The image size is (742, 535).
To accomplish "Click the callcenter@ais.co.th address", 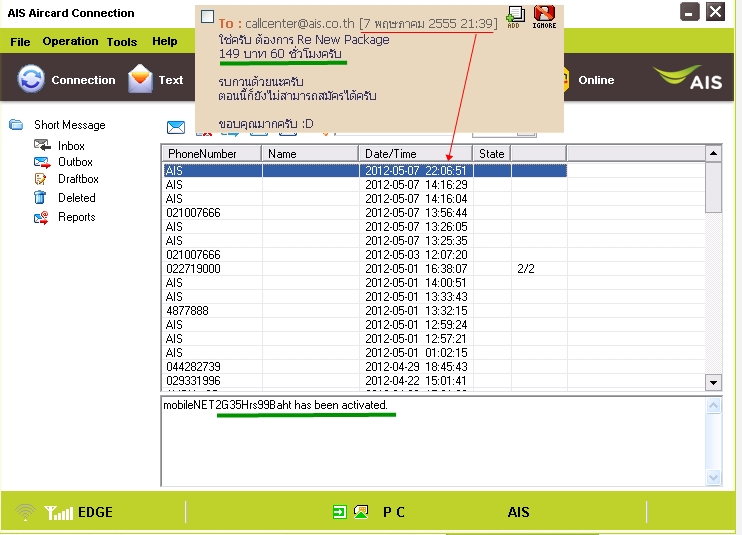I will coord(300,23).
